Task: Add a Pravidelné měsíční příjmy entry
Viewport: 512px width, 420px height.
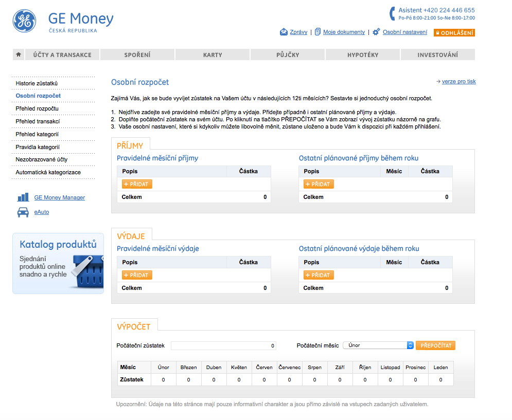Action: tap(137, 184)
